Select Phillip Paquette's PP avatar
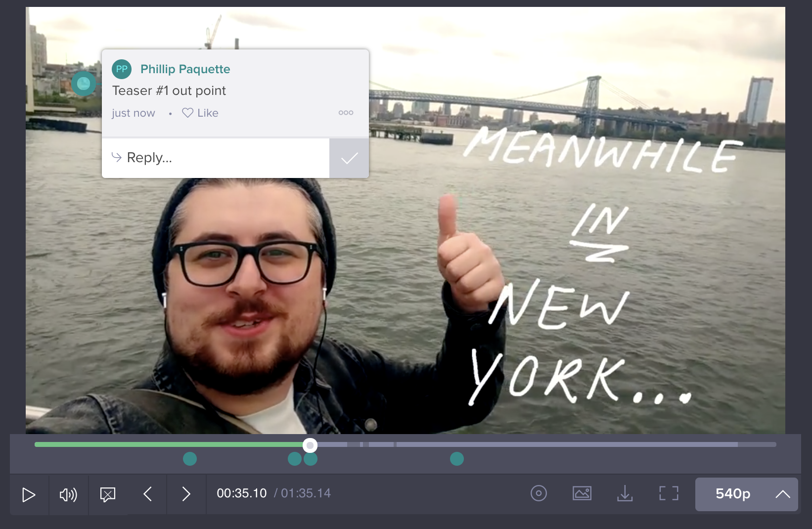Image resolution: width=812 pixels, height=529 pixels. (x=122, y=69)
